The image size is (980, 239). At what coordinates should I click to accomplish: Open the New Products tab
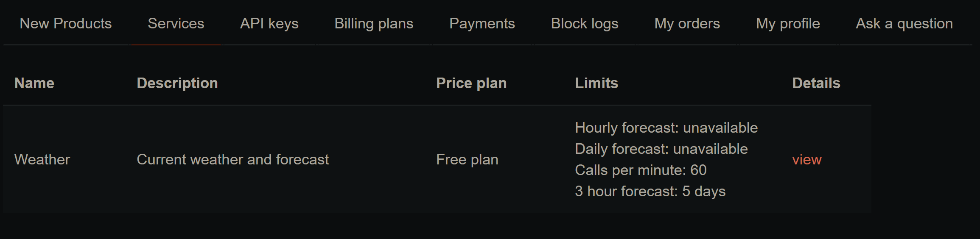pos(66,24)
